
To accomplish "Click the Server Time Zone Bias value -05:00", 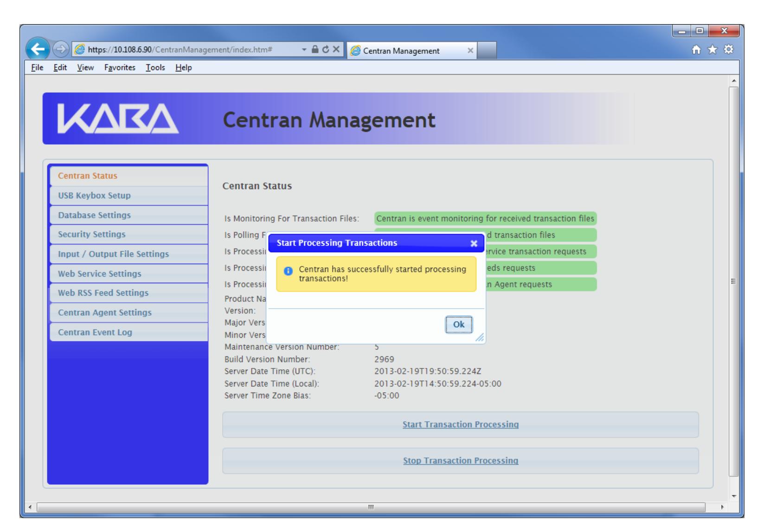I will click(387, 396).
